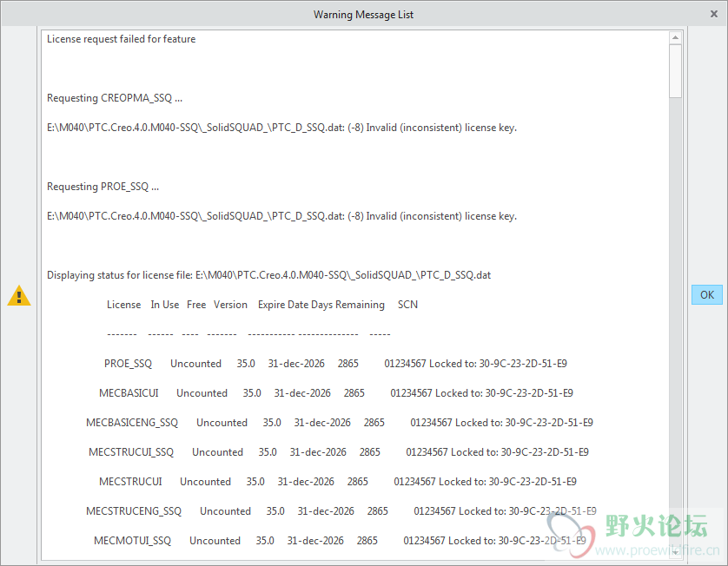728x566 pixels.
Task: Select the MECSTRUCUI_SSQ license row name
Action: tap(131, 452)
